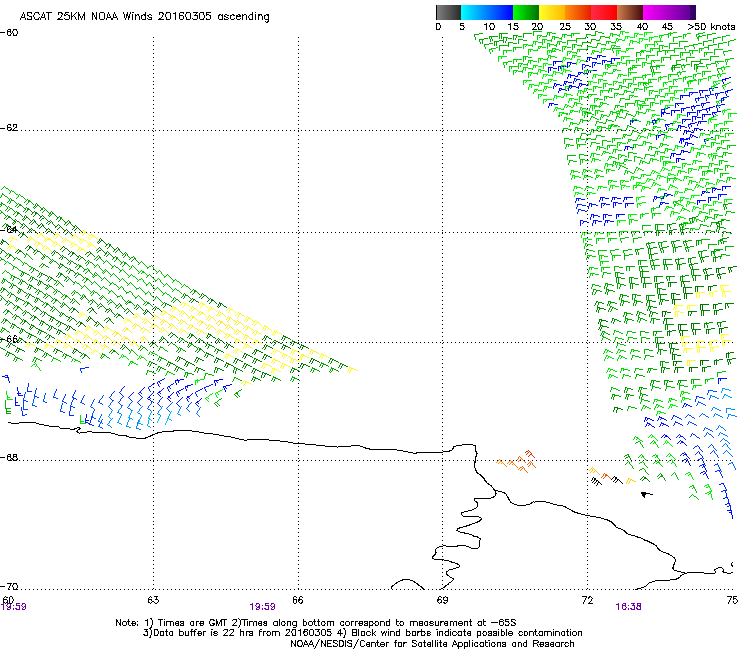Click the black contaminated wind barbs near longitude 72

607,481
